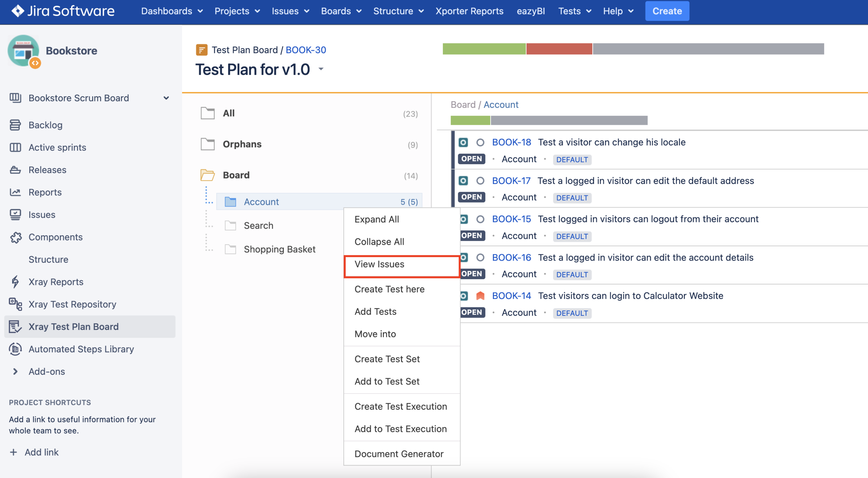Click the status circle on BOOK-15
868x478 pixels.
pos(480,219)
